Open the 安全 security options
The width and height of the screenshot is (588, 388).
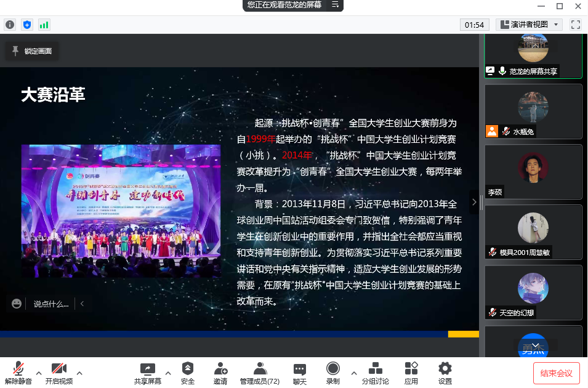[x=188, y=373]
